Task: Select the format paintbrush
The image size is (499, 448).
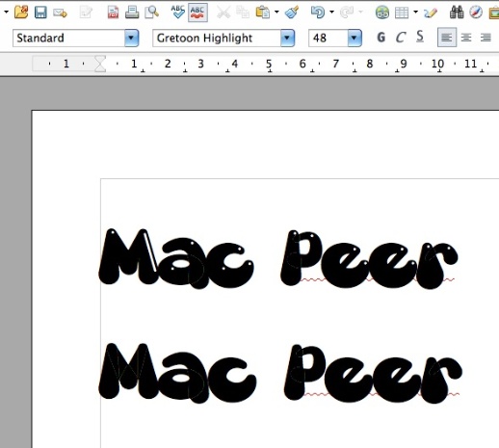Action: click(x=292, y=13)
